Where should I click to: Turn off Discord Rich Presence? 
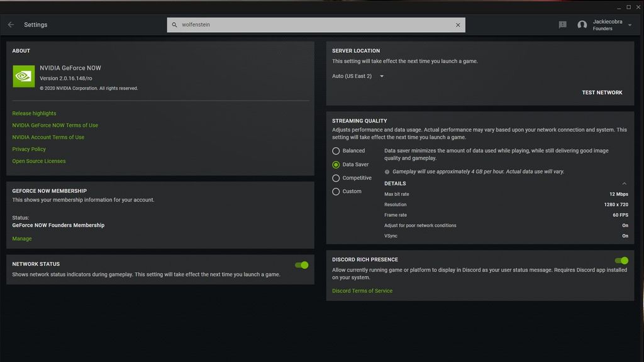pyautogui.click(x=622, y=259)
